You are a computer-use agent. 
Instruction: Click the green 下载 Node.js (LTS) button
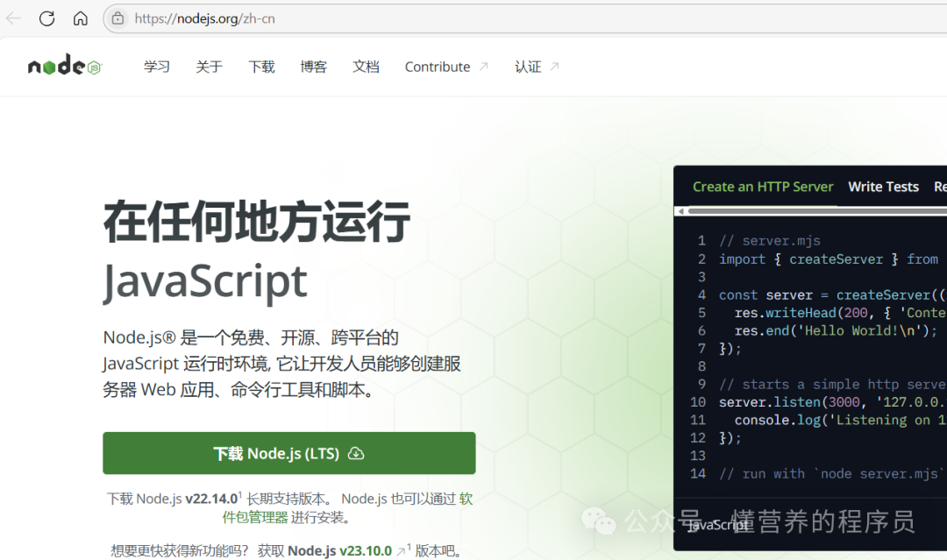[289, 453]
